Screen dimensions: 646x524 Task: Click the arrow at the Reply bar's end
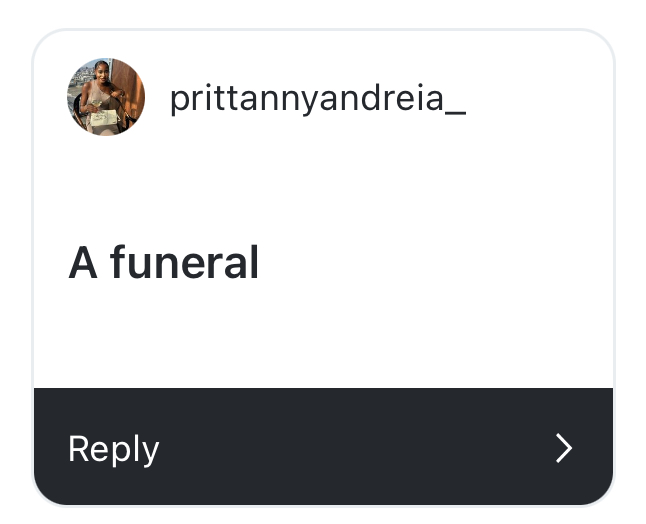[x=564, y=448]
